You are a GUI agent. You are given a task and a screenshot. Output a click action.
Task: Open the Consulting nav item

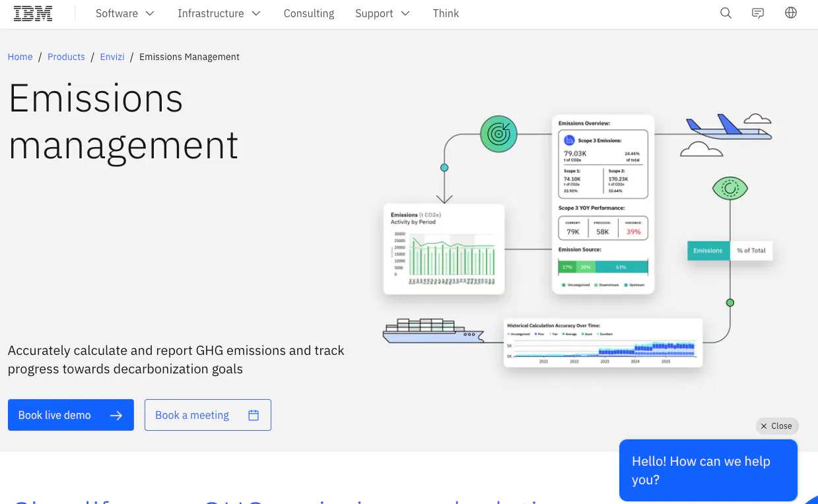tap(309, 13)
